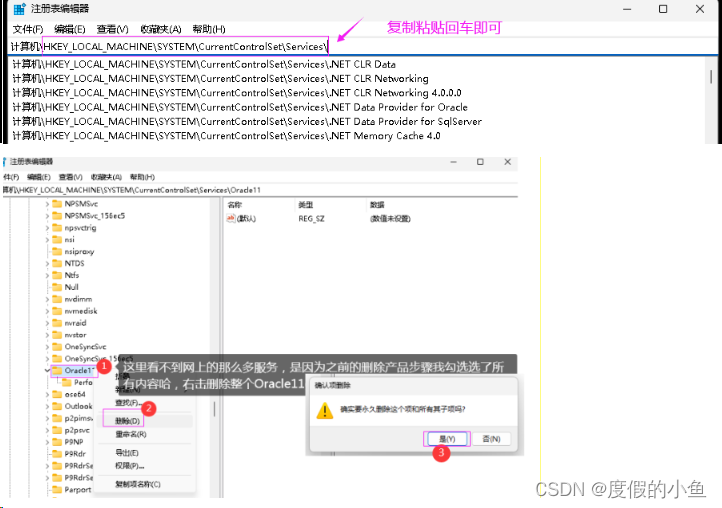Click the nvdimm folder icon
Viewport: 722px width, 508px height.
pyautogui.click(x=57, y=299)
